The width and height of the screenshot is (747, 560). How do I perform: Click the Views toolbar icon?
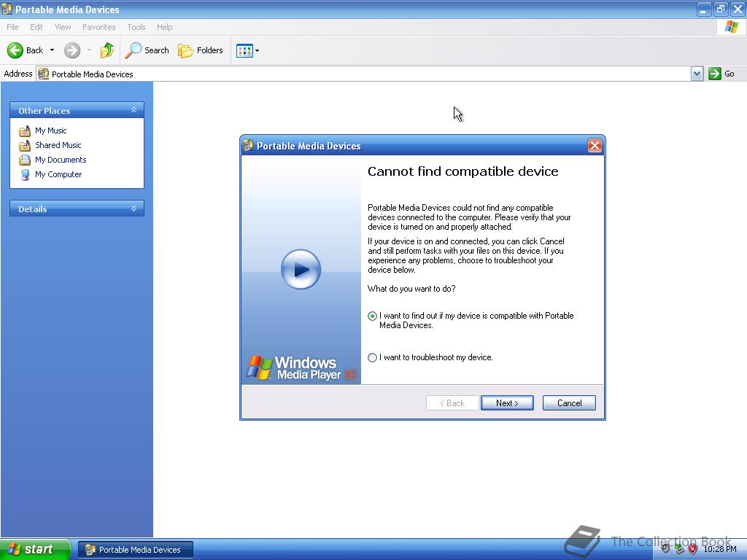click(x=244, y=50)
